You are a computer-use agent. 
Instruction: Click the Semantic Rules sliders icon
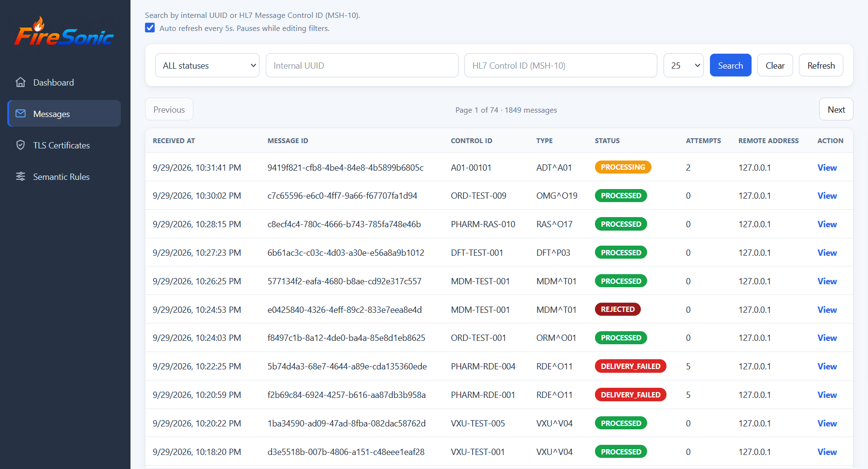[x=20, y=176]
